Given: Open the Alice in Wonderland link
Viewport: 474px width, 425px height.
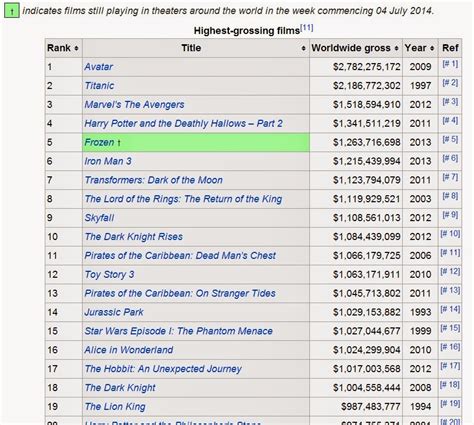Looking at the screenshot, I should coord(129,350).
